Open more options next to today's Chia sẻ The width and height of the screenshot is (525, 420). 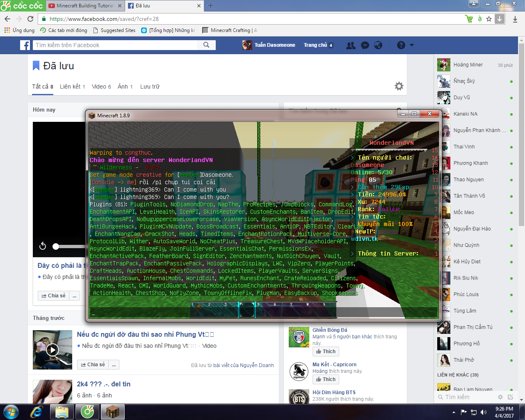pos(74,296)
